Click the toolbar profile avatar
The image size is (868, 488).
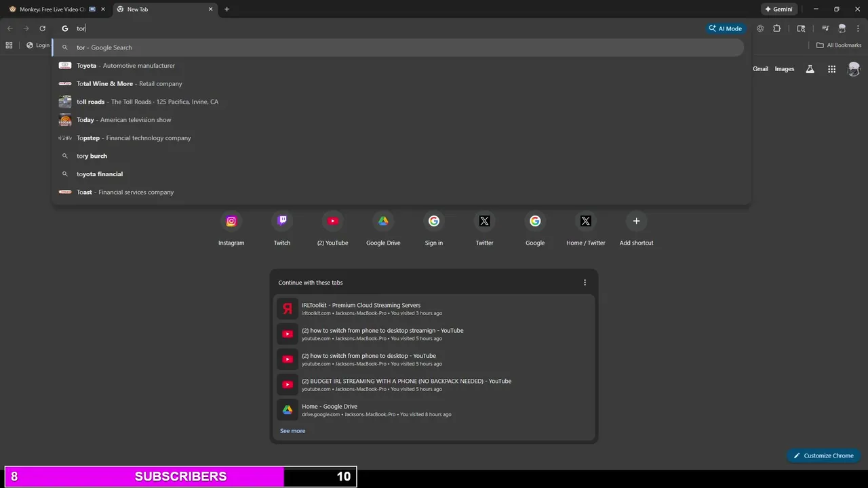(x=842, y=28)
